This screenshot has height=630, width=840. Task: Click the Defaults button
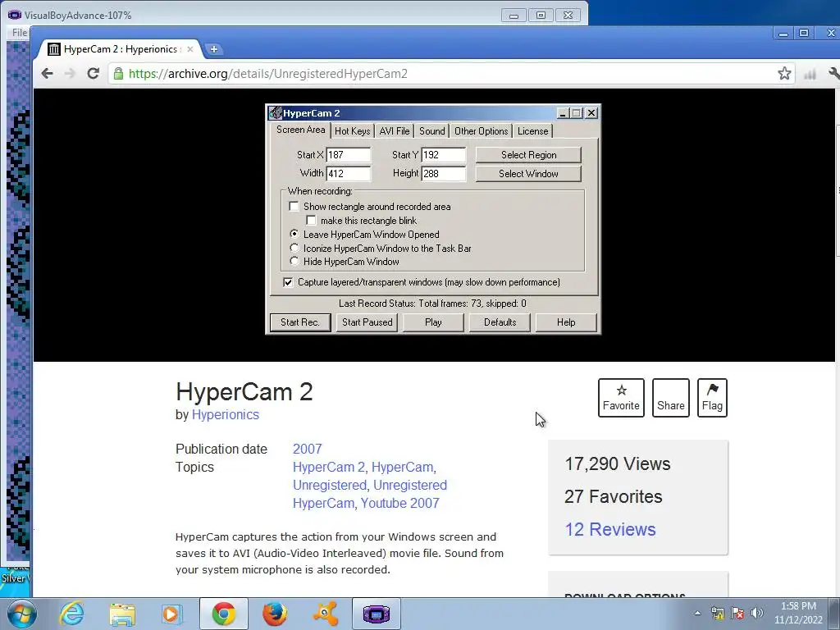[500, 322]
